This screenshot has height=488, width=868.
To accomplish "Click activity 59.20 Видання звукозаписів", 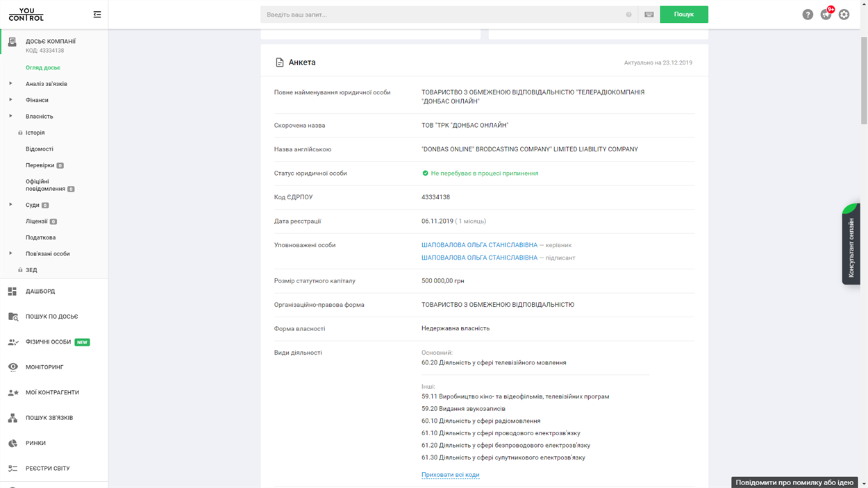I will coord(463,409).
